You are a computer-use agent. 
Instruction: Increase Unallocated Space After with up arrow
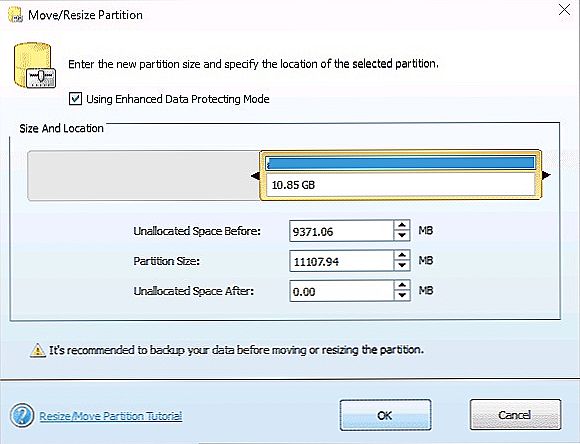click(402, 285)
